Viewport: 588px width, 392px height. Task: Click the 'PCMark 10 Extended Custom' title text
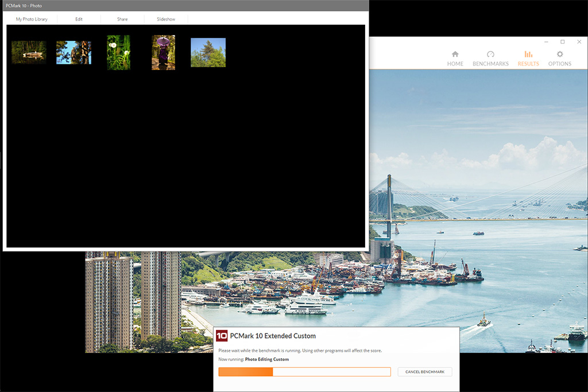pyautogui.click(x=273, y=336)
